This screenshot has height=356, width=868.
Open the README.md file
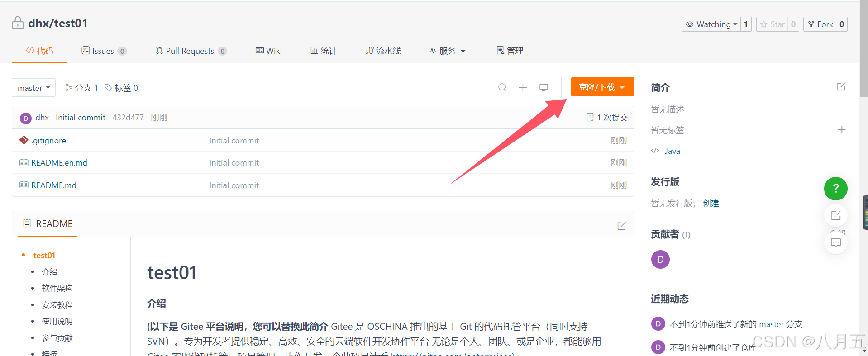coord(54,185)
